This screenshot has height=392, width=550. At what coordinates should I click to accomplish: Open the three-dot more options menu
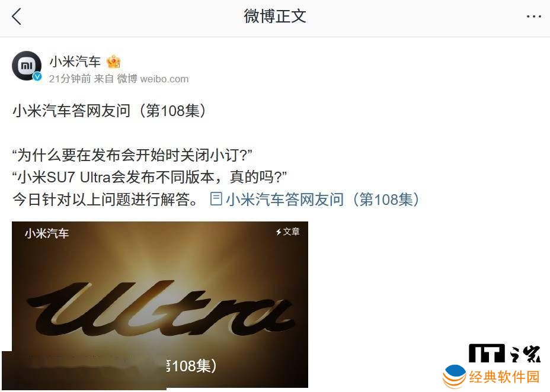[533, 17]
